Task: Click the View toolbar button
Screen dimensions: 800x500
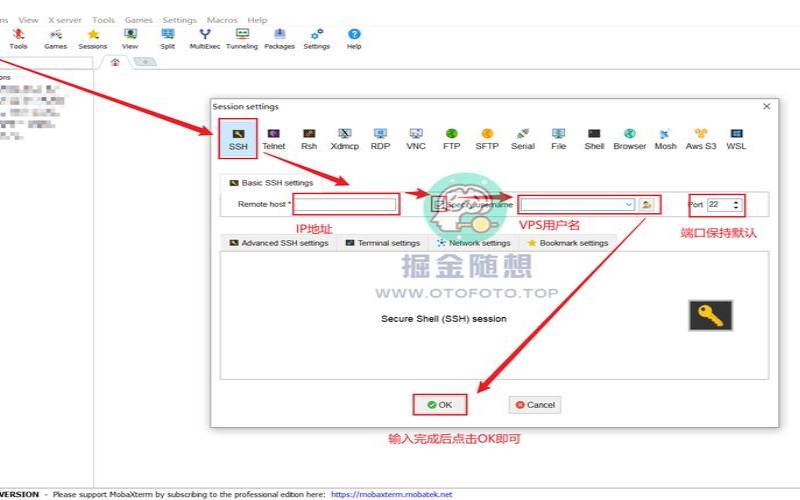Action: (130, 39)
